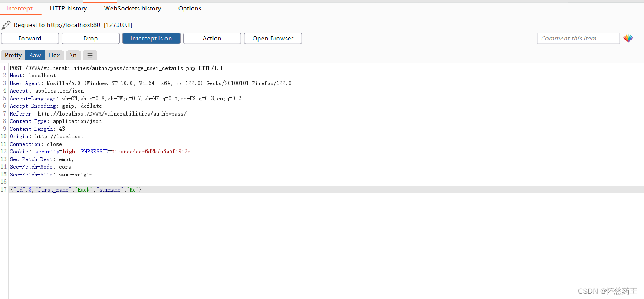This screenshot has height=299, width=644.
Task: Open the highlight color picker icon
Action: point(628,39)
